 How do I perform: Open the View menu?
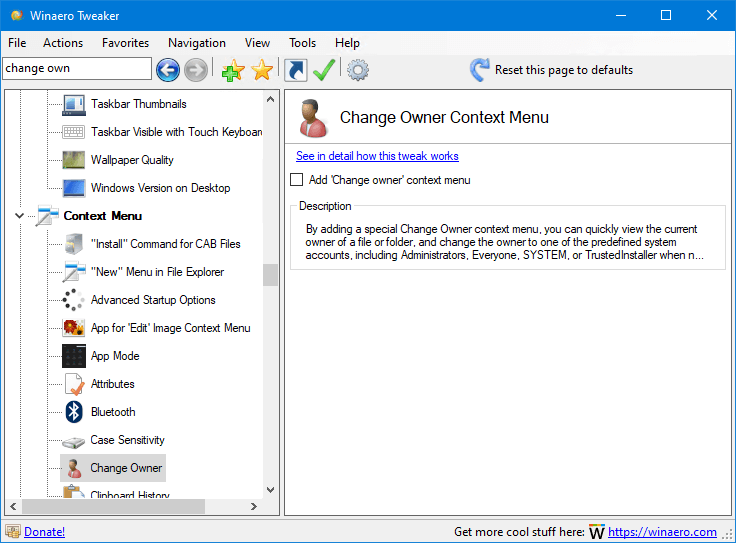pos(257,43)
